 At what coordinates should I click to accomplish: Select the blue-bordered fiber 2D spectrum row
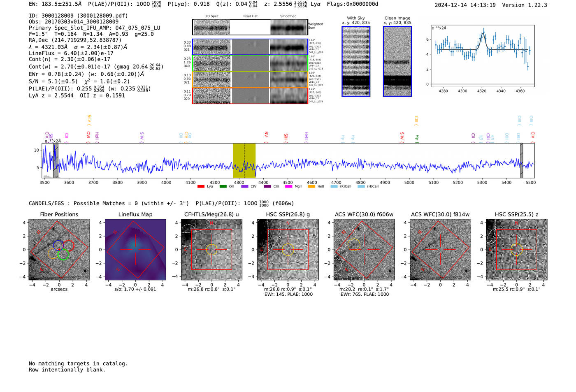pos(250,47)
